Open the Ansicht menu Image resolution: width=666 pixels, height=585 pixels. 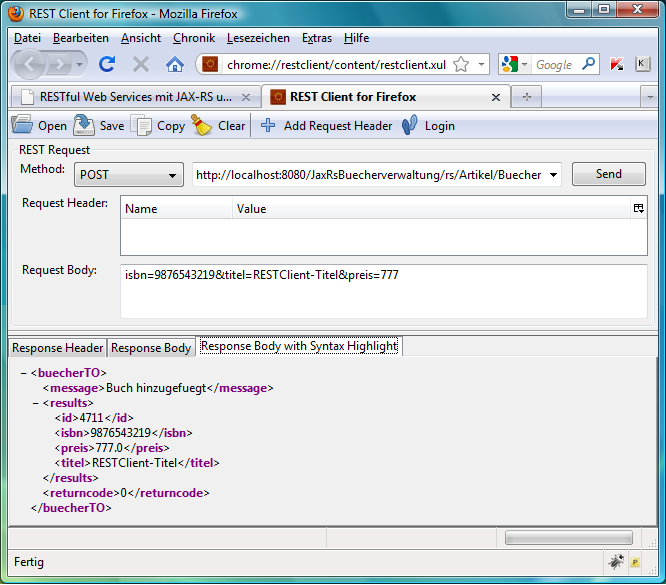click(141, 38)
